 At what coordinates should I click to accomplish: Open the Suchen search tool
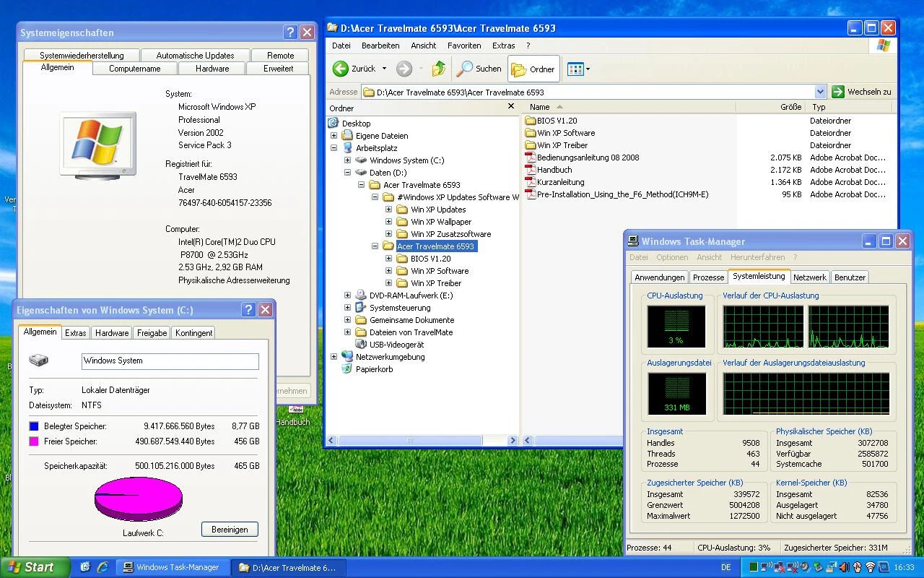pos(479,69)
